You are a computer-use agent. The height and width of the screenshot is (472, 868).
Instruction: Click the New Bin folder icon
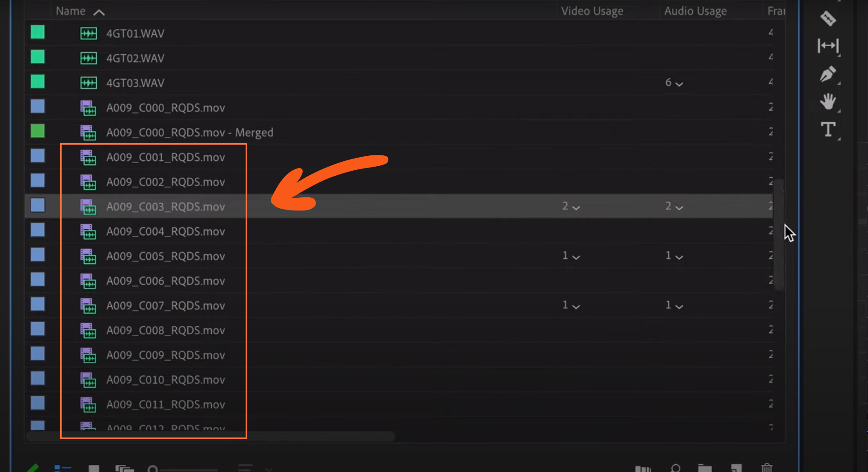[x=705, y=468]
